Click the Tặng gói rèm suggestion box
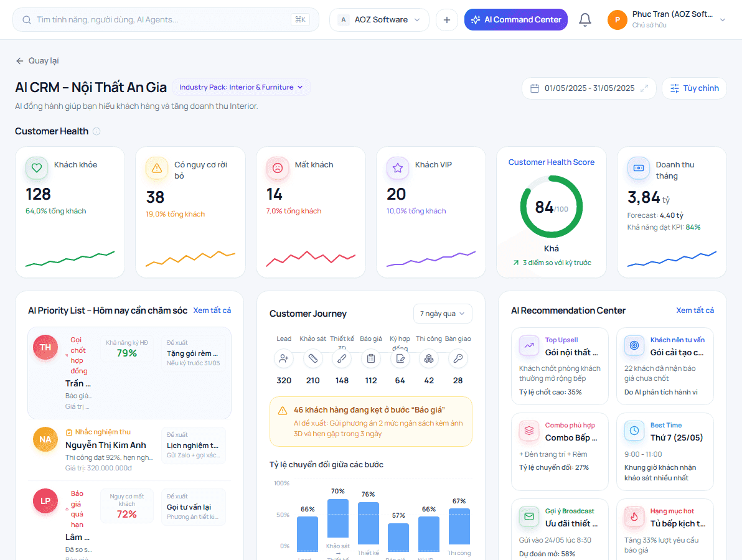Screen dimensions: 742x560 click(x=193, y=353)
